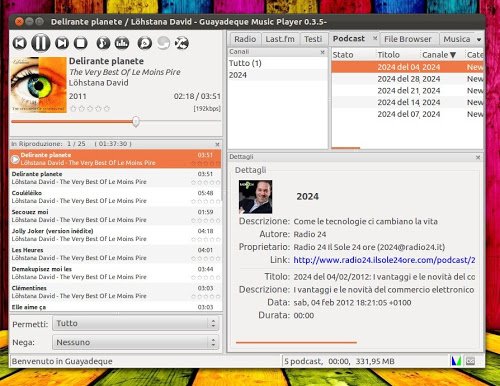Pause the playing track
500x386 pixels.
click(41, 43)
